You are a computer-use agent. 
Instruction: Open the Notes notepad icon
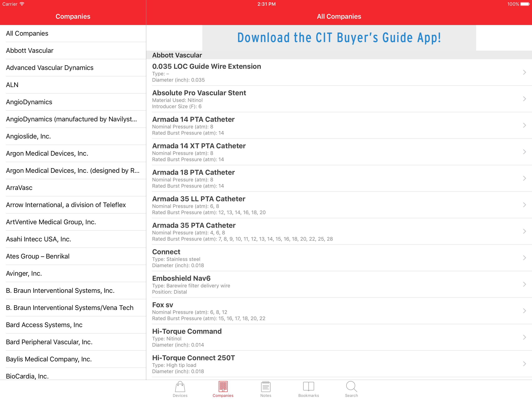pyautogui.click(x=266, y=387)
